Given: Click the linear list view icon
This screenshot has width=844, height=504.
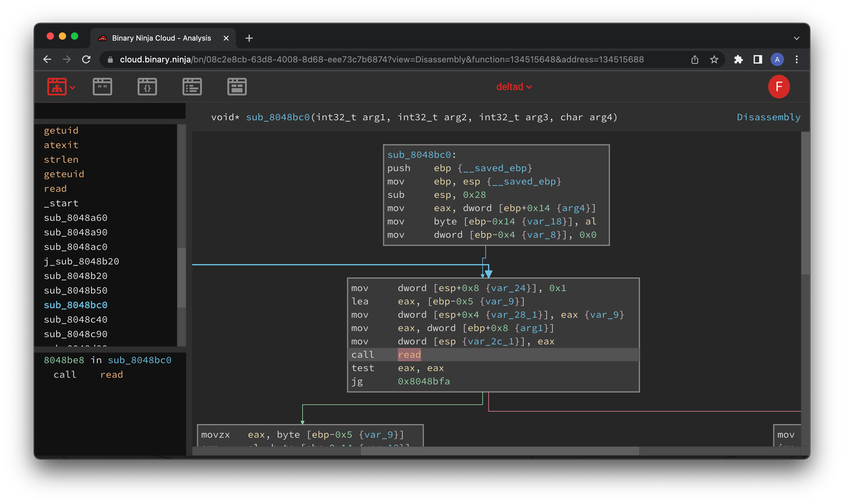Looking at the screenshot, I should [x=192, y=87].
